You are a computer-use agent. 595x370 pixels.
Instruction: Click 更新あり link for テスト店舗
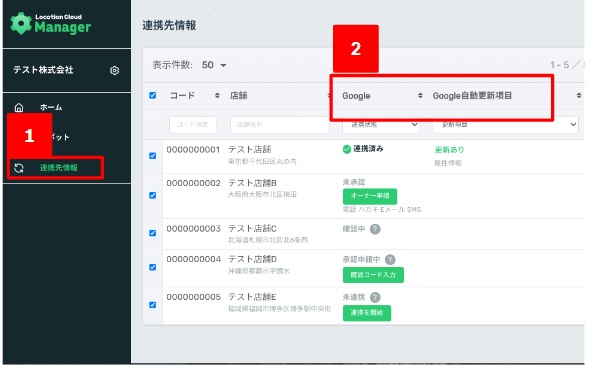point(449,150)
